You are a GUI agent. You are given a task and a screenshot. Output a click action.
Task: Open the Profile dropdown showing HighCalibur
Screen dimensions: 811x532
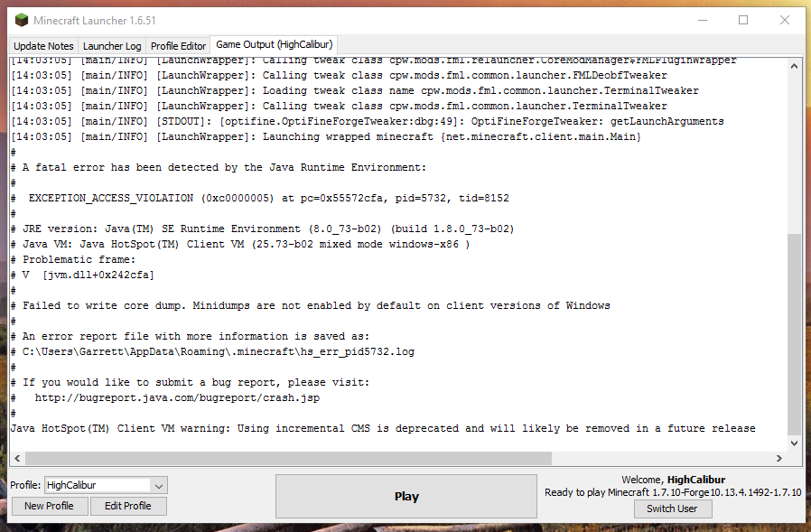tap(106, 485)
